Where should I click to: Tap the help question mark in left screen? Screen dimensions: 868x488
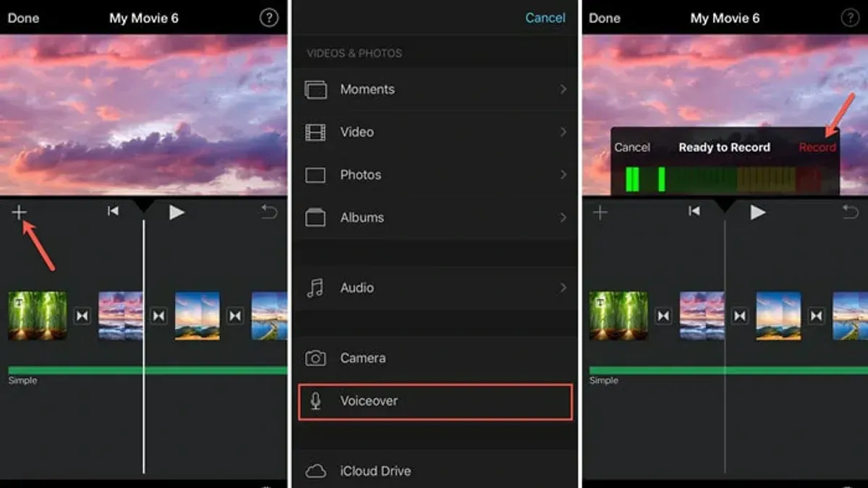(268, 18)
